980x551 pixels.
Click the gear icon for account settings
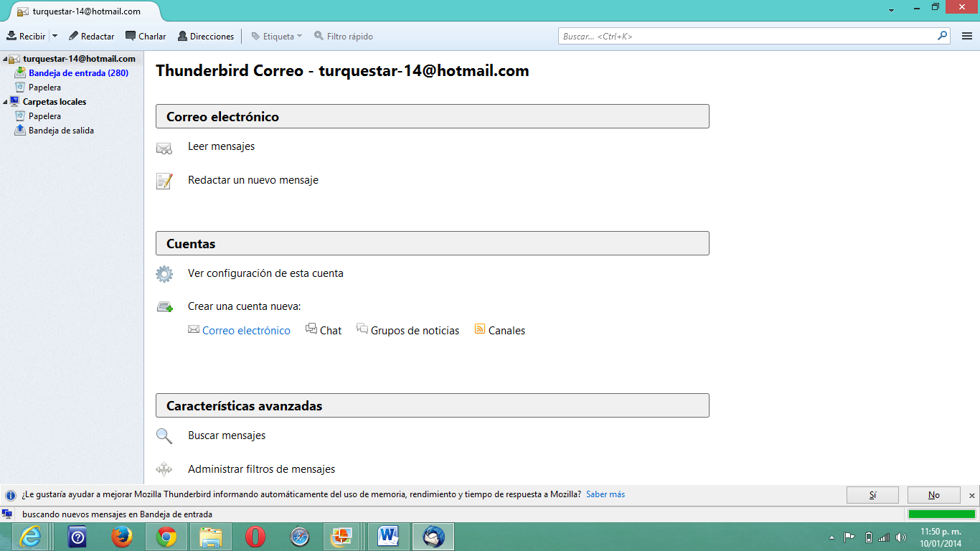164,273
